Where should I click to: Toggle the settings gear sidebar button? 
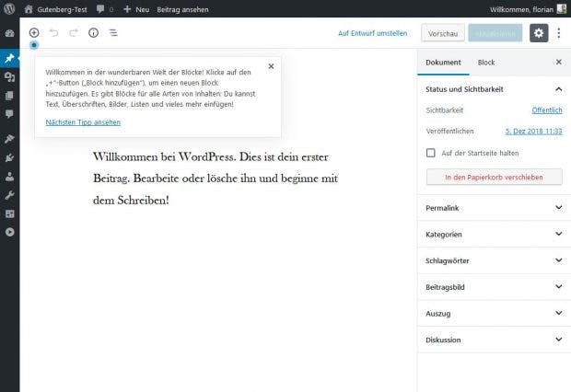coord(539,33)
